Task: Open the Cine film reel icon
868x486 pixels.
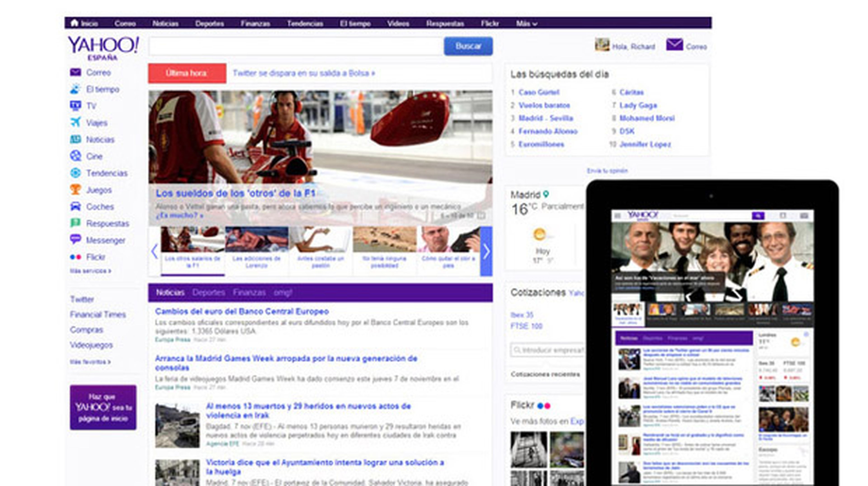Action: pyautogui.click(x=75, y=156)
